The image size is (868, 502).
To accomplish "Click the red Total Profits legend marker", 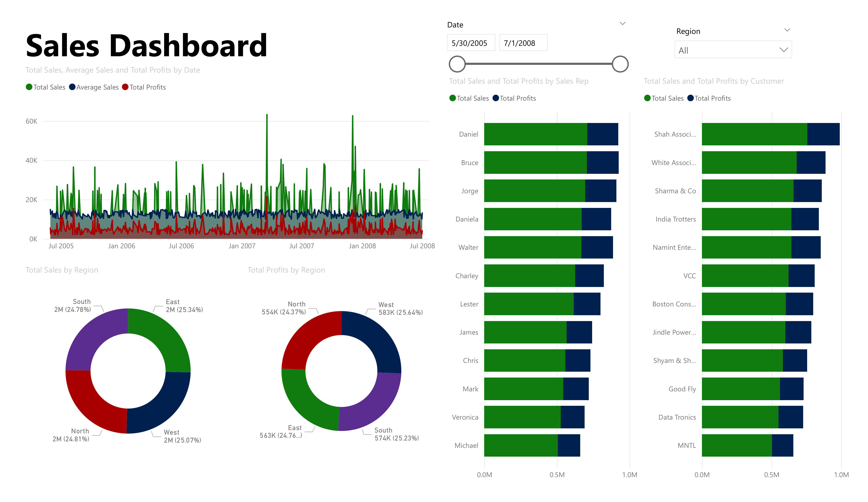I will pyautogui.click(x=125, y=87).
